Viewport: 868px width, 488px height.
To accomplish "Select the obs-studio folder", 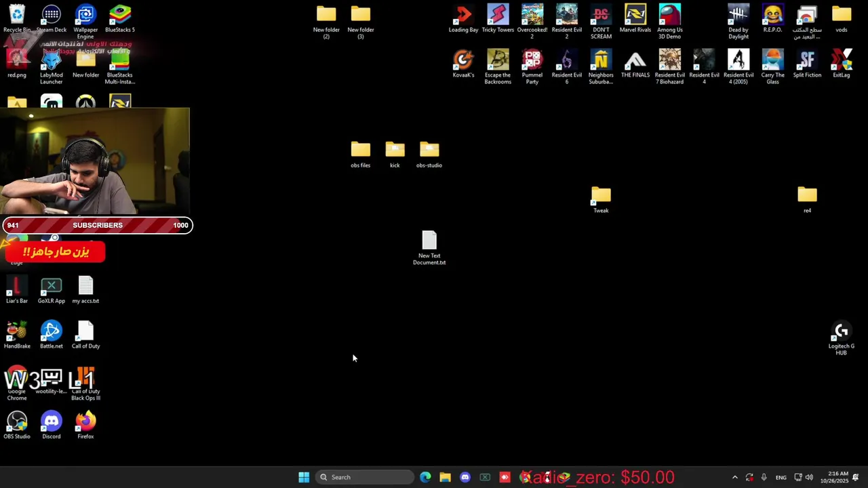I will pos(429,155).
